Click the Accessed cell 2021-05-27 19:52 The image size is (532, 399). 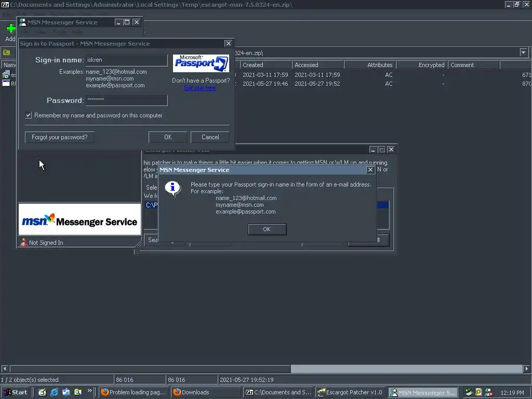(317, 84)
